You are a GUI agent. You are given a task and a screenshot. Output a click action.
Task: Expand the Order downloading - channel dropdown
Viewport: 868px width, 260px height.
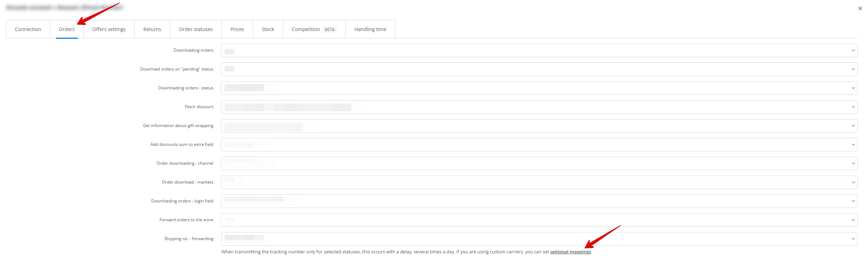pyautogui.click(x=539, y=164)
